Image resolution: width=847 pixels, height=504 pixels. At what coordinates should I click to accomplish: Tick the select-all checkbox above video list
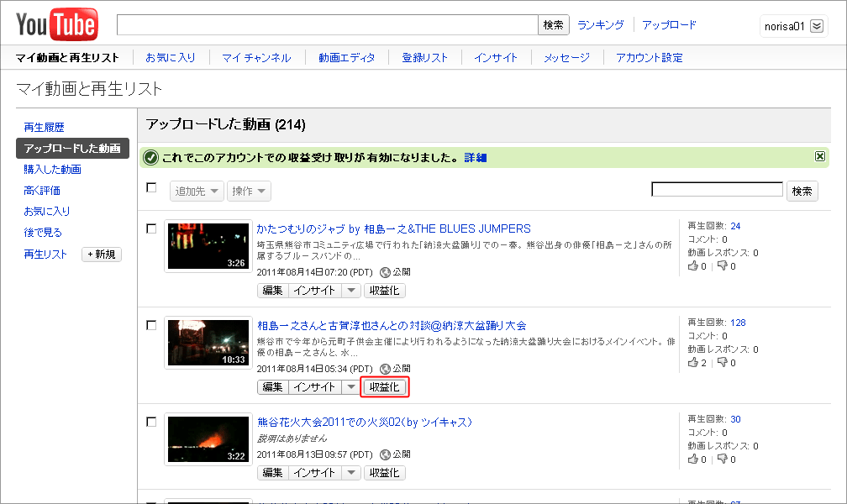[x=152, y=187]
